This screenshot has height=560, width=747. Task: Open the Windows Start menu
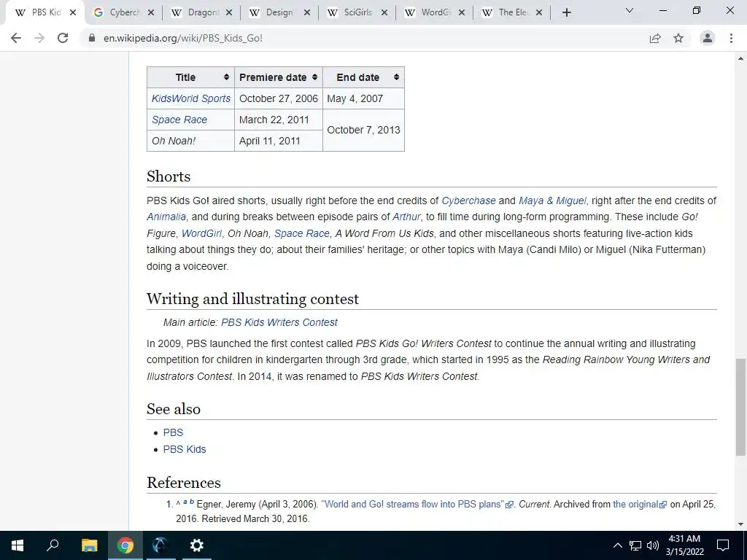(18, 545)
